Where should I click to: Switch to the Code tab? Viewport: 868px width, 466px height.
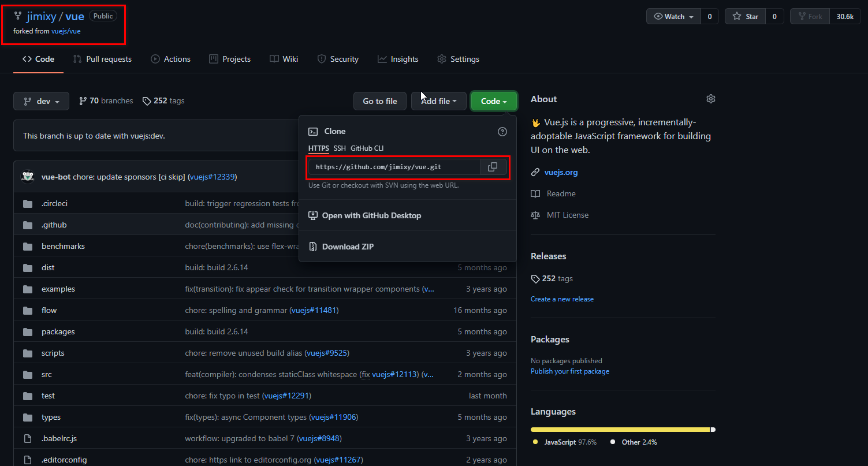pyautogui.click(x=38, y=59)
